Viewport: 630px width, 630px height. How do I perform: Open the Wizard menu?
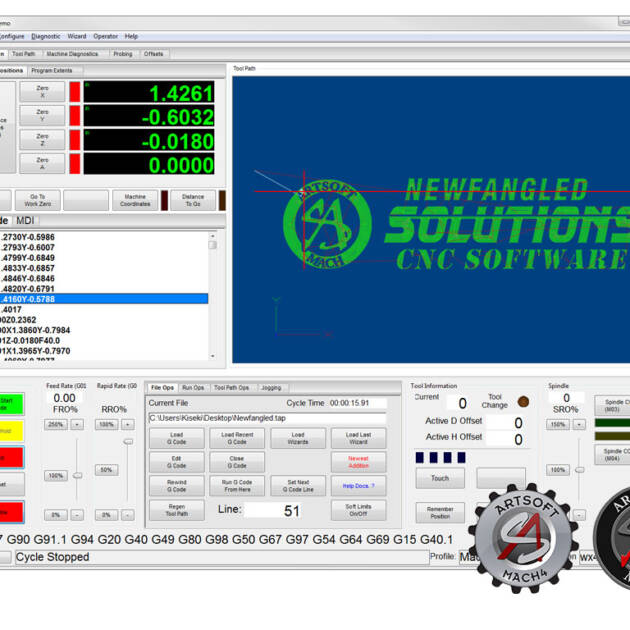[x=77, y=36]
